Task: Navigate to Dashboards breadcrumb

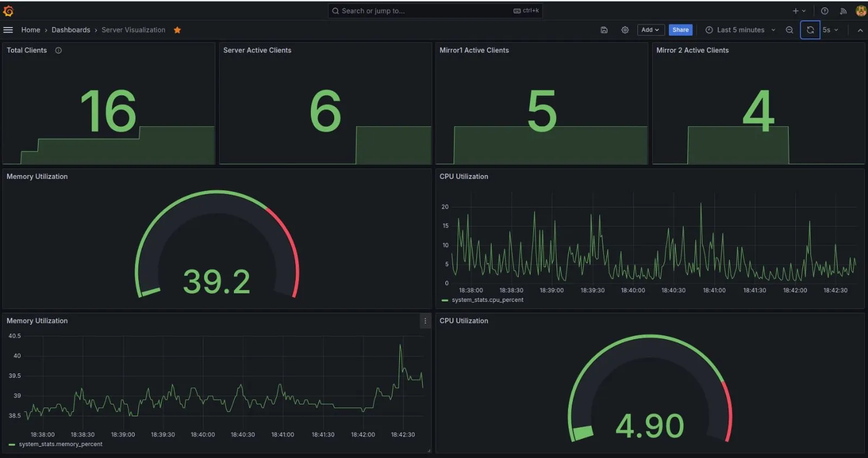Action: coord(71,30)
